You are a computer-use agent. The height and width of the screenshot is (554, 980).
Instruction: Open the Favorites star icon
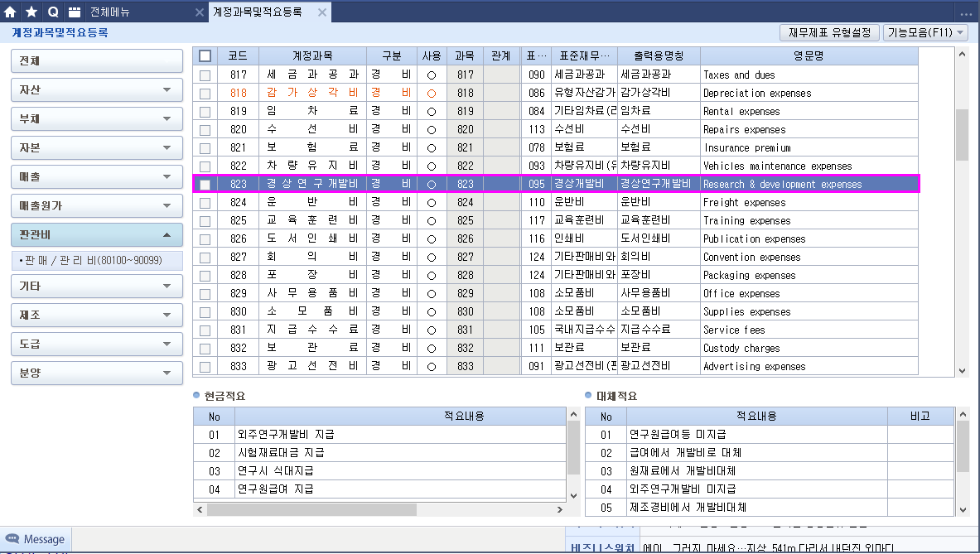(31, 12)
